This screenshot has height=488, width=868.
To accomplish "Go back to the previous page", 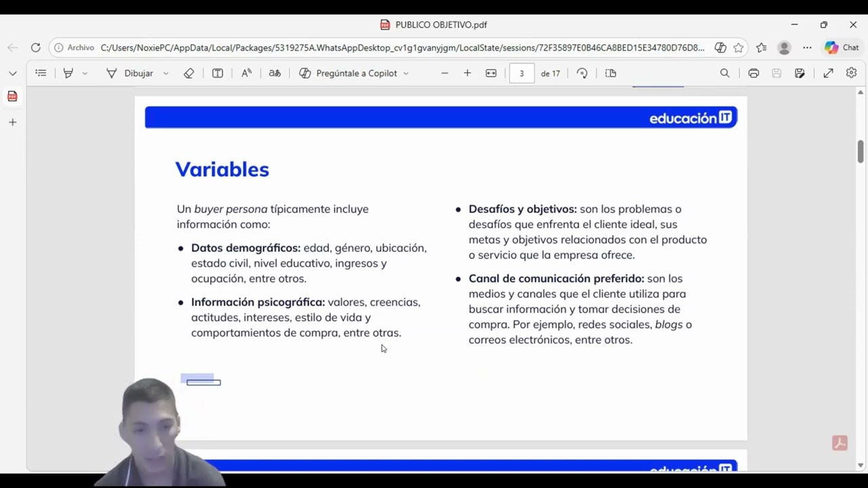I will point(12,47).
